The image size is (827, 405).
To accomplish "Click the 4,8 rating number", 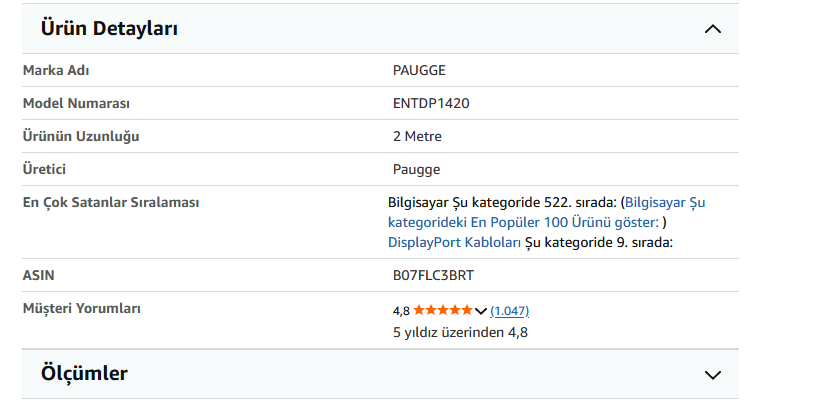I will tap(401, 311).
